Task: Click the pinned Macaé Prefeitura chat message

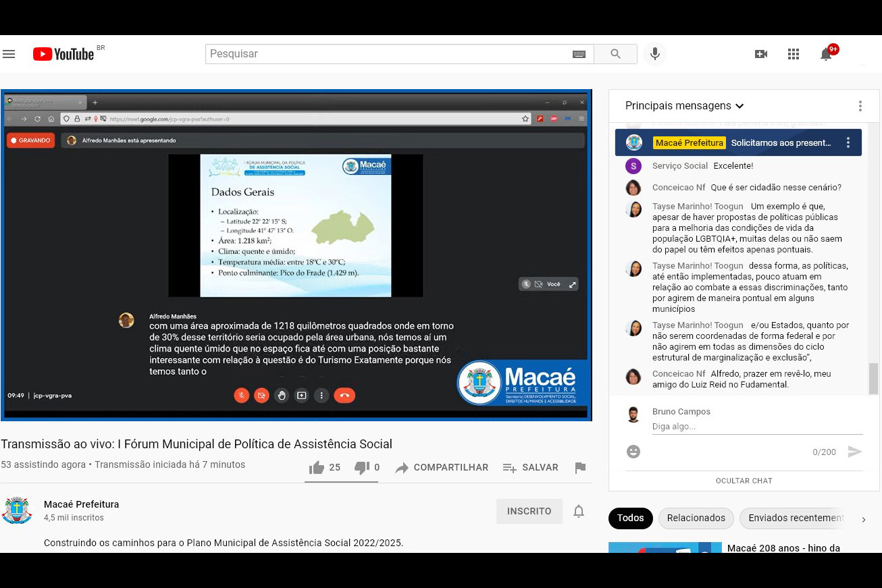Action: click(x=738, y=143)
